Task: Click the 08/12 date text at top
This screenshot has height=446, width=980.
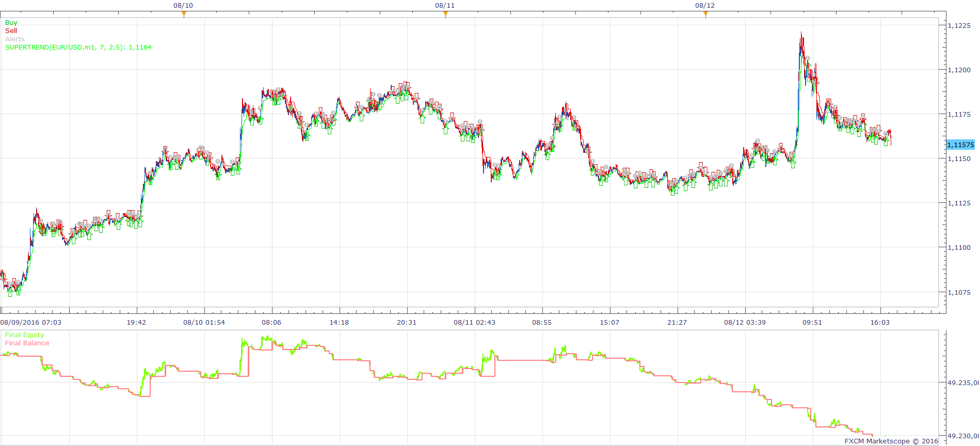Action: tap(705, 5)
